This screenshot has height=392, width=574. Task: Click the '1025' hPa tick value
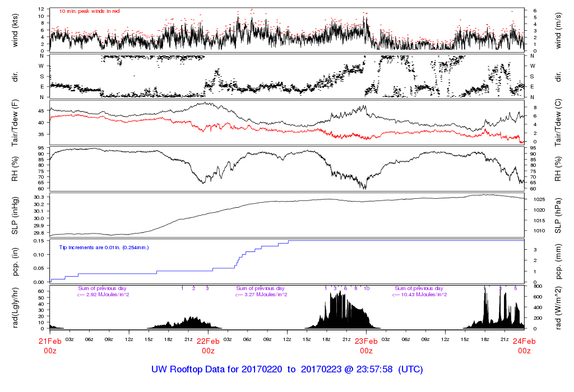click(540, 200)
